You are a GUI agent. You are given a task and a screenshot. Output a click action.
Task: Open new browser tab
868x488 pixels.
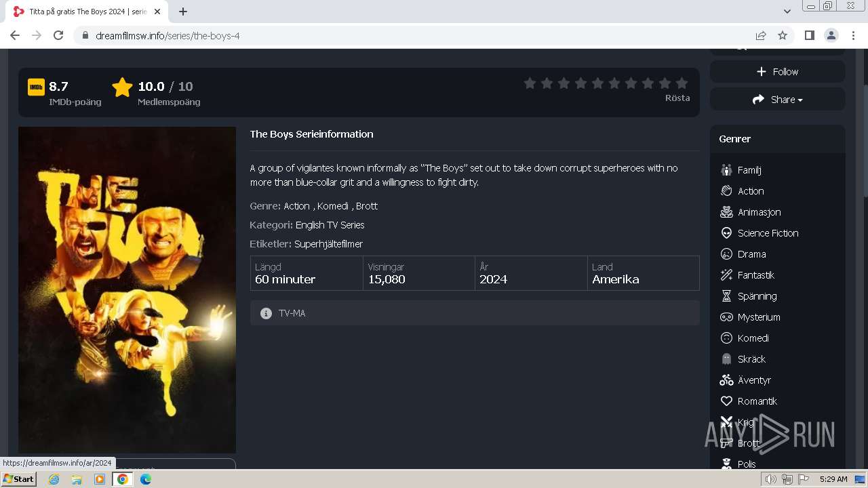[183, 12]
